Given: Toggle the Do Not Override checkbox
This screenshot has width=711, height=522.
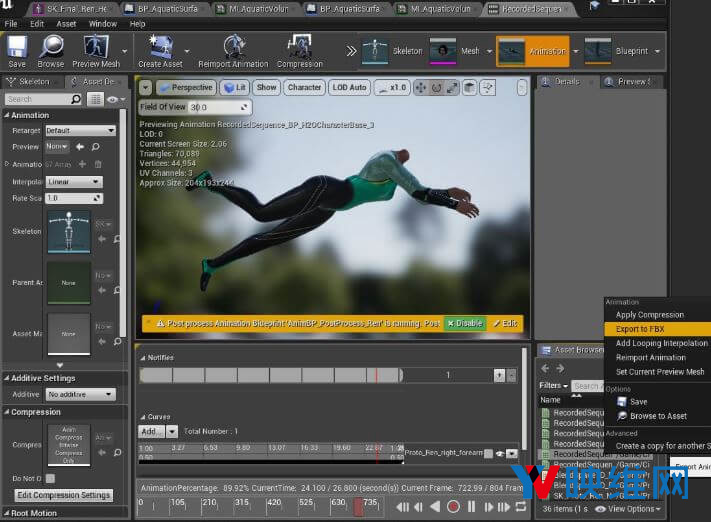Looking at the screenshot, I should (x=50, y=478).
